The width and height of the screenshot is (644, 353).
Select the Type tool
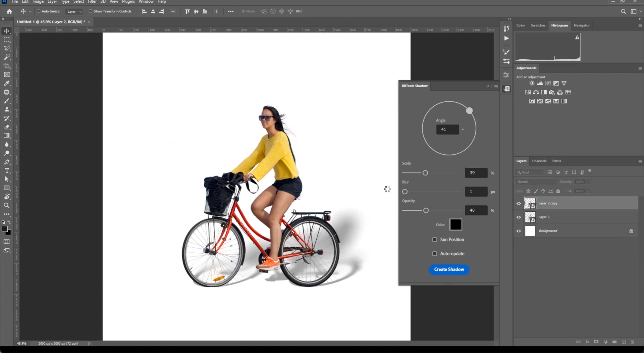click(7, 170)
